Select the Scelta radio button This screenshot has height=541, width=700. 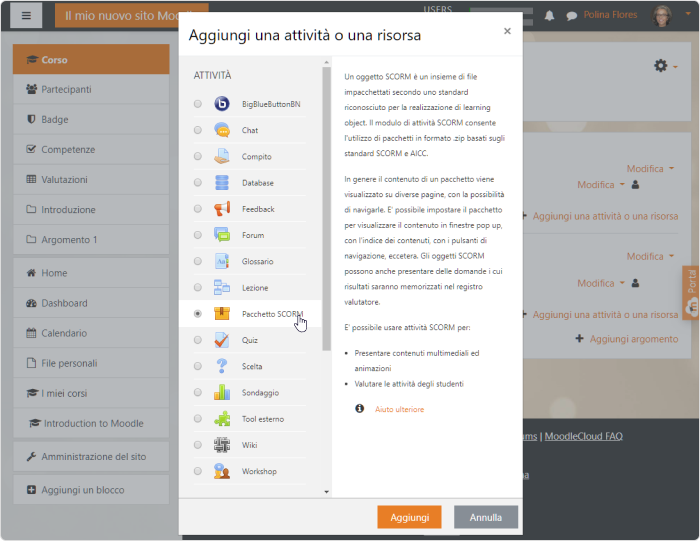pyautogui.click(x=197, y=366)
